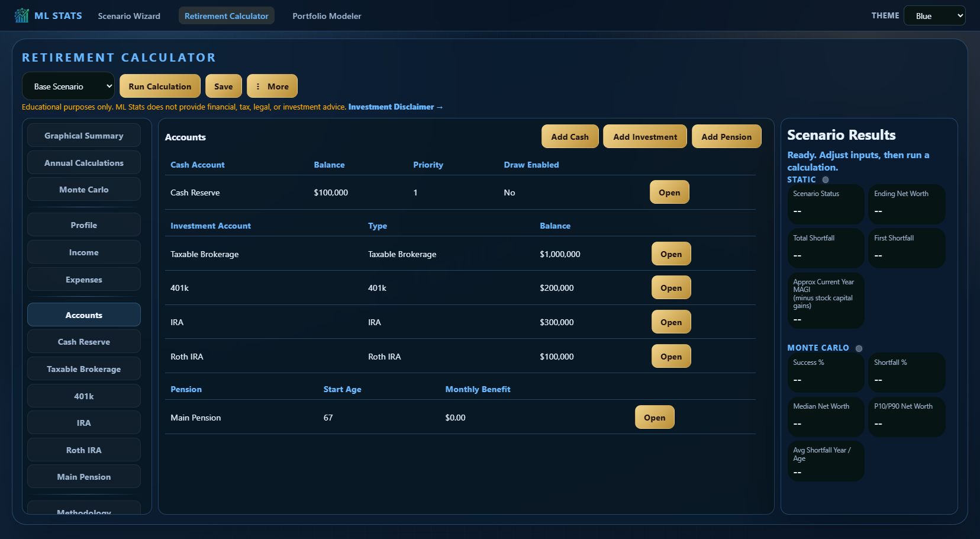
Task: Select Graphical Summary in the sidebar
Action: (x=84, y=135)
